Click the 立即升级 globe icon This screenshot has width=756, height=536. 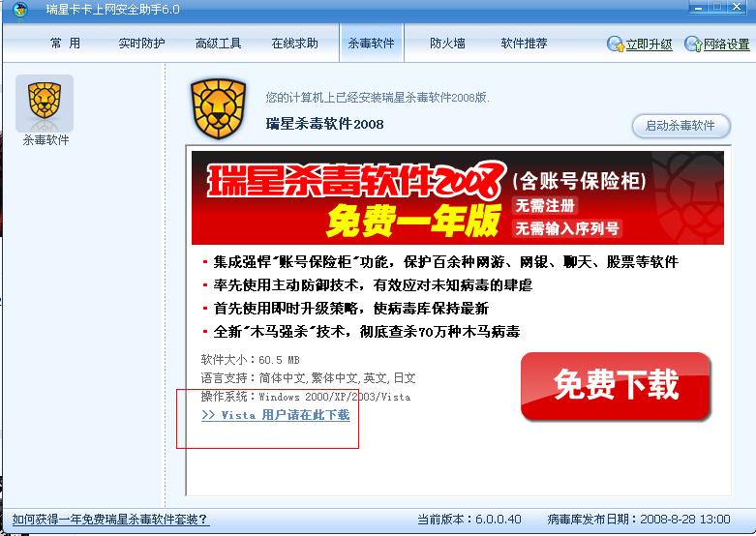tap(616, 44)
